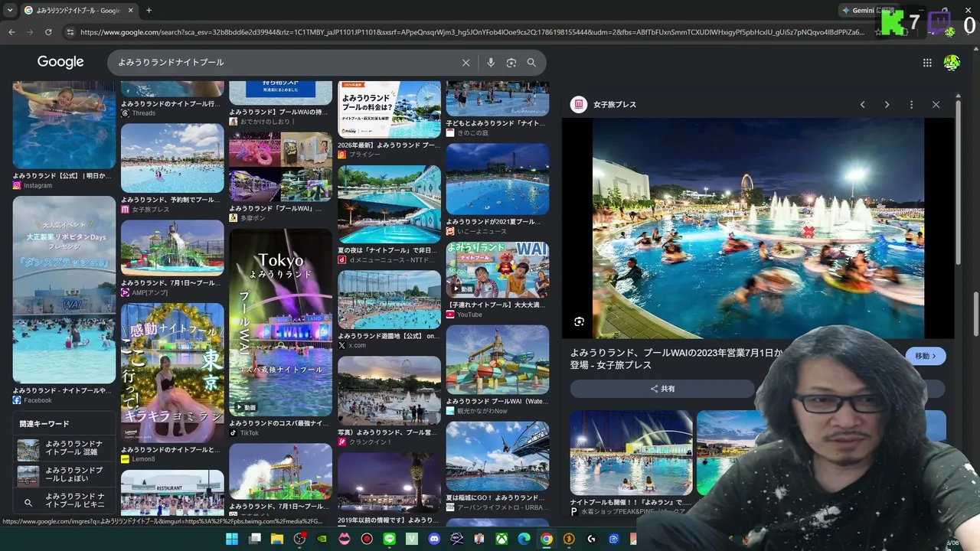Screen dimensions: 980x551
Task: Open the Instagram よみうりランド【公式】 thumbnail
Action: pyautogui.click(x=64, y=125)
